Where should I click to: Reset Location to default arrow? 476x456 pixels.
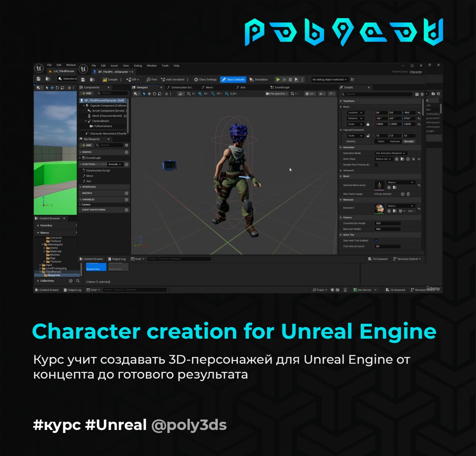[419, 113]
